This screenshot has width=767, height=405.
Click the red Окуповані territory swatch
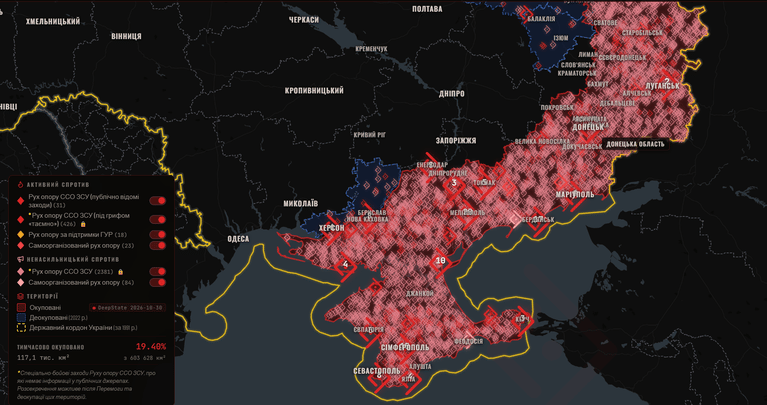coord(21,308)
